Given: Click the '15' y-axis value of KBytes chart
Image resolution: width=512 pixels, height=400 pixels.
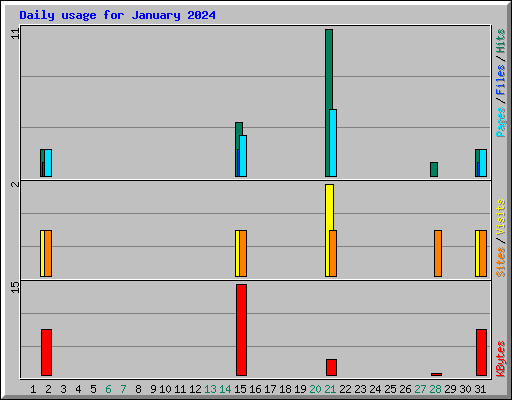Looking at the screenshot, I should coord(15,287).
